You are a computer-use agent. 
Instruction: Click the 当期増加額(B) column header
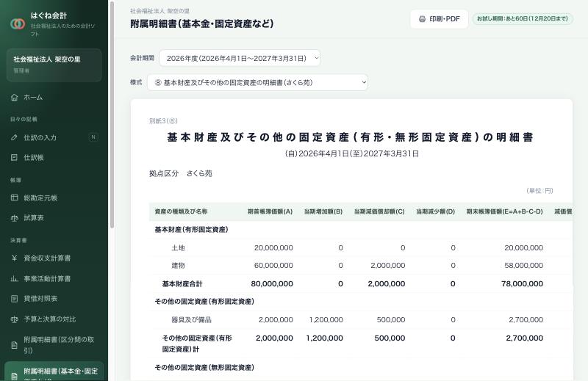pyautogui.click(x=323, y=211)
